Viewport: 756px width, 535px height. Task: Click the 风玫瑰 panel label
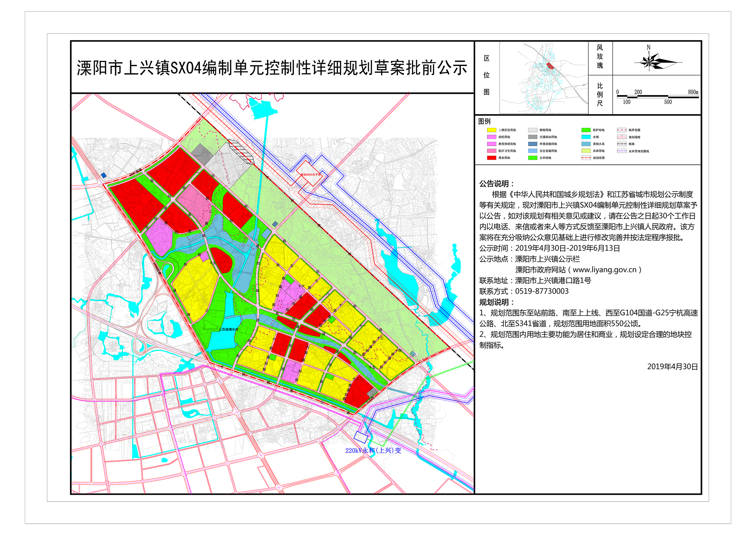pos(600,57)
